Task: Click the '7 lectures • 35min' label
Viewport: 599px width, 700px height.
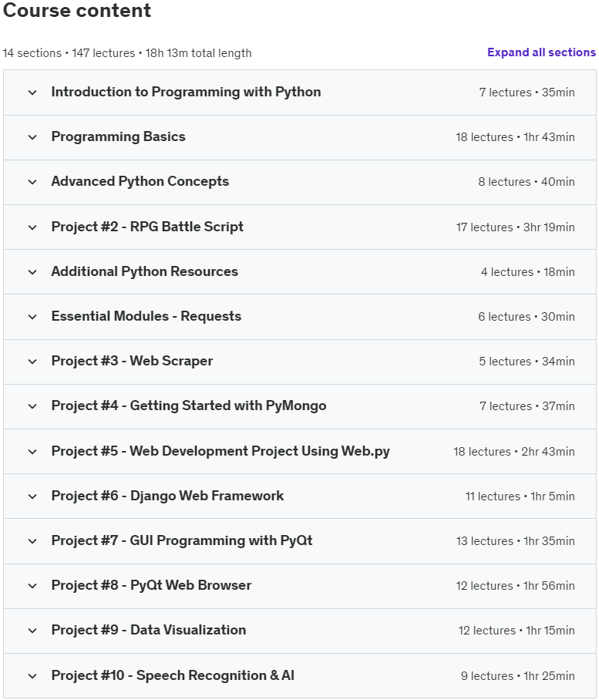Action: (527, 93)
